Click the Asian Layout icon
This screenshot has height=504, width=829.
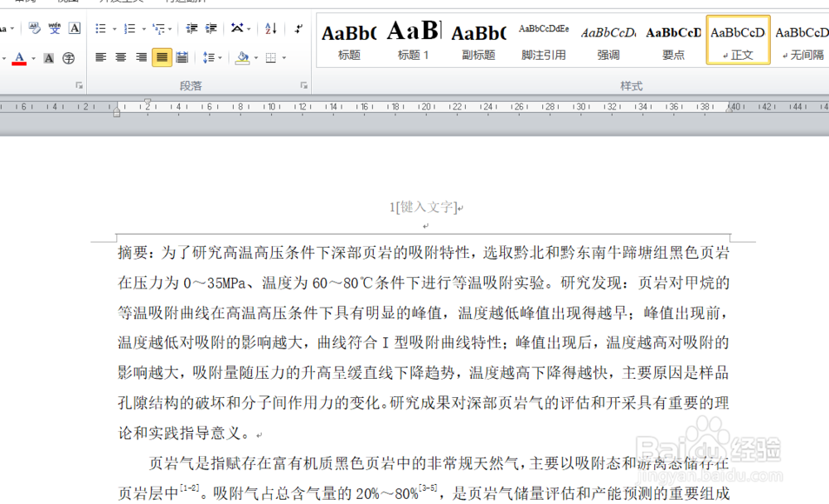(237, 28)
